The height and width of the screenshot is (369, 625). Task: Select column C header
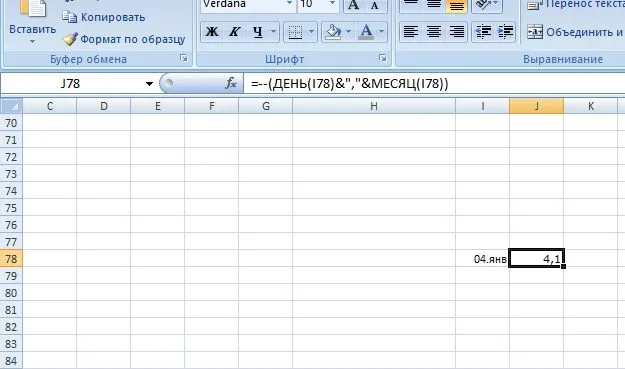click(x=50, y=106)
